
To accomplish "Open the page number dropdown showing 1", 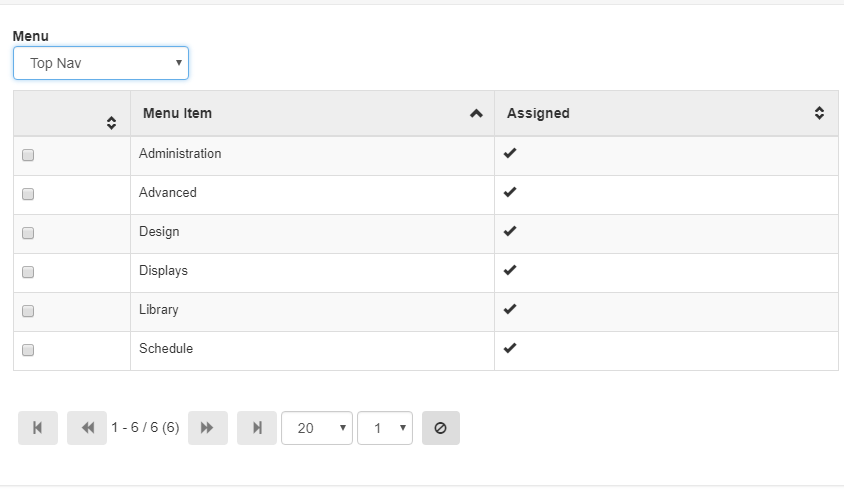I will pos(385,428).
